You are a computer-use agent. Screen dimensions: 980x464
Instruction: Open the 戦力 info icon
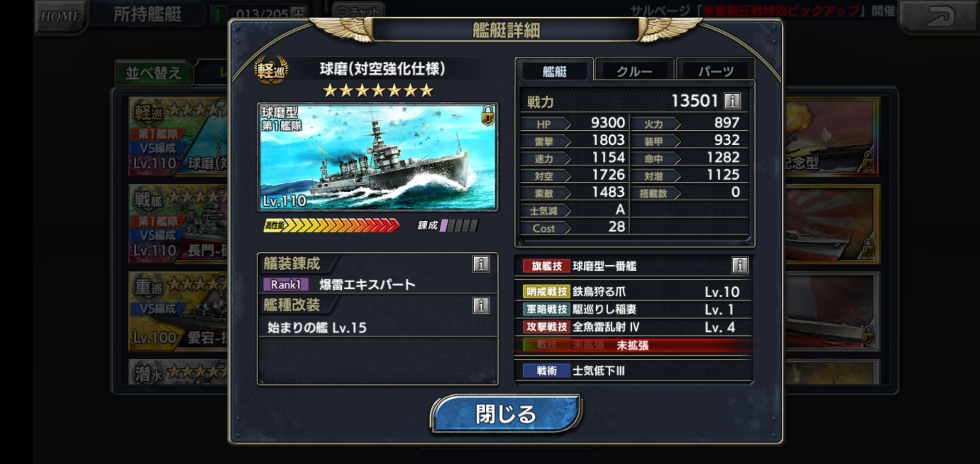pyautogui.click(x=732, y=101)
